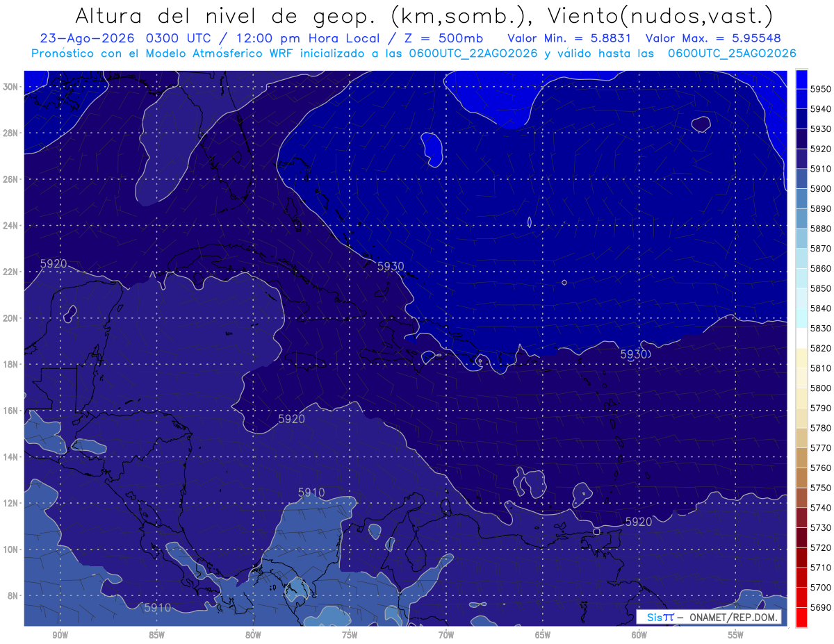Click the 16N latitude axis label
The image size is (834, 644).
coord(10,411)
